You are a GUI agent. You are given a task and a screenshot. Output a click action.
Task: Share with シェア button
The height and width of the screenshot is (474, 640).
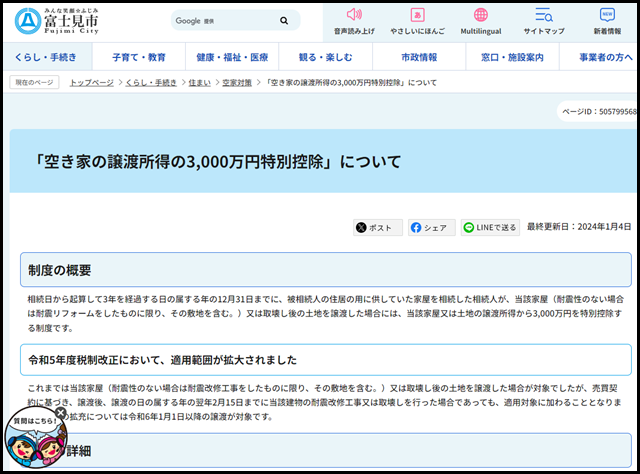(x=432, y=227)
